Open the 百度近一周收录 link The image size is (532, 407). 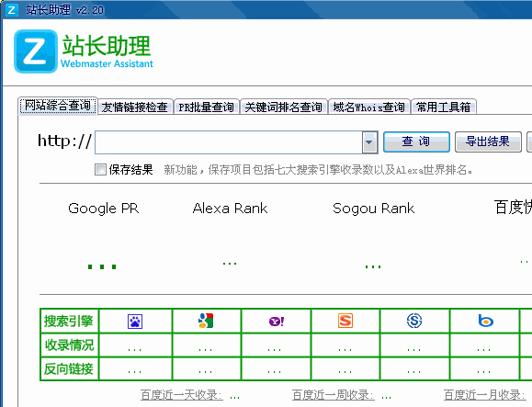[x=334, y=395]
